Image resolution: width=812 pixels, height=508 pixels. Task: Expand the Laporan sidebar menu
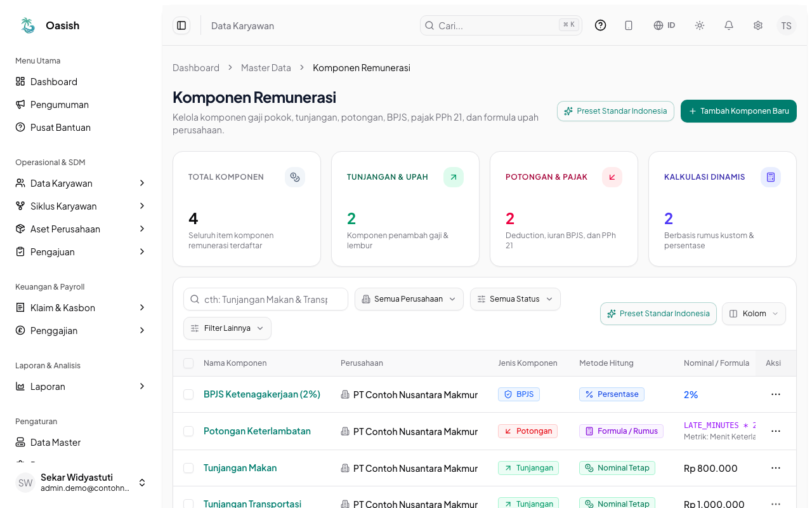coord(81,386)
